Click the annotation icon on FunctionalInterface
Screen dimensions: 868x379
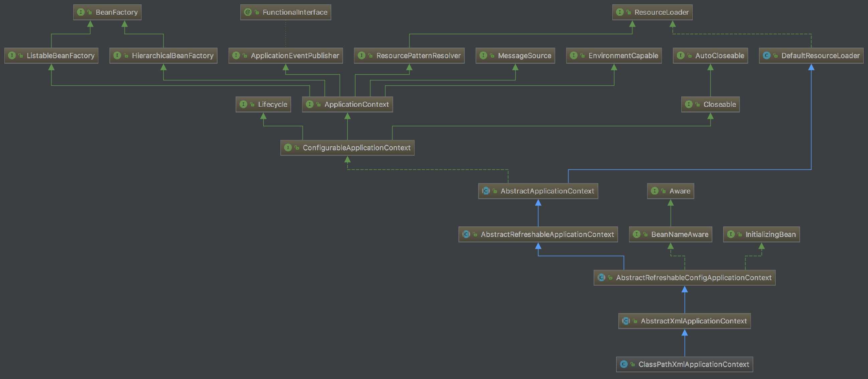[x=248, y=12]
